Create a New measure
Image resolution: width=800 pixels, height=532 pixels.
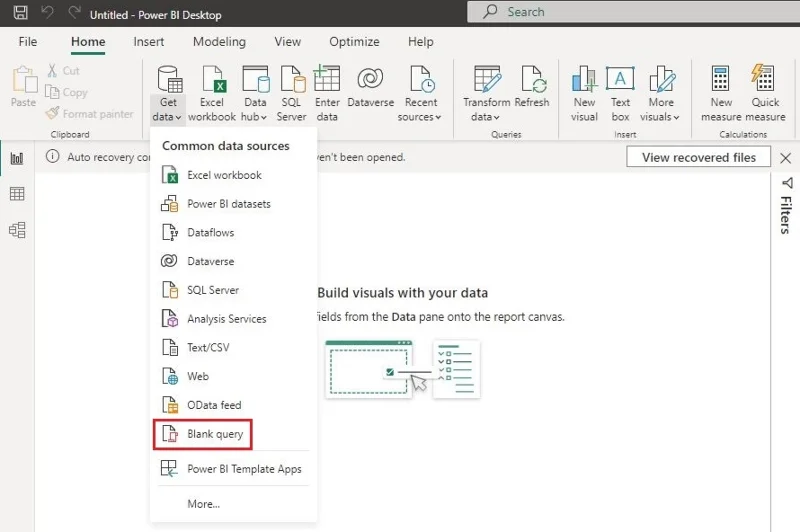721,94
